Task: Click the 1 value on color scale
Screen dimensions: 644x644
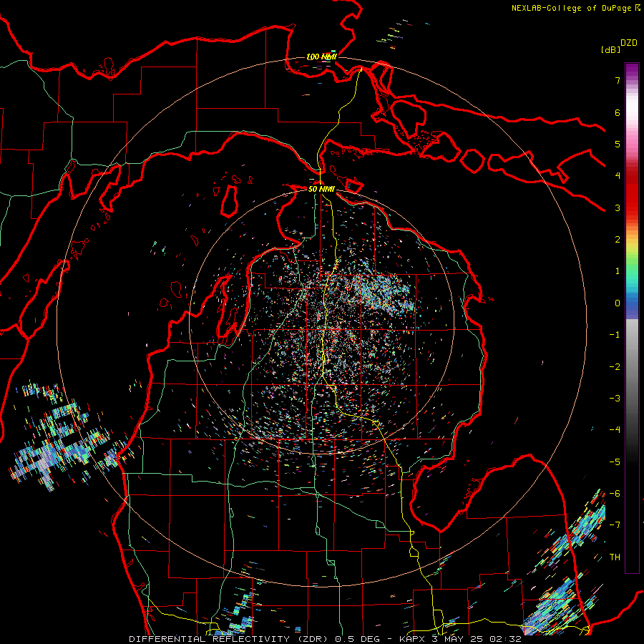Action: (x=618, y=271)
